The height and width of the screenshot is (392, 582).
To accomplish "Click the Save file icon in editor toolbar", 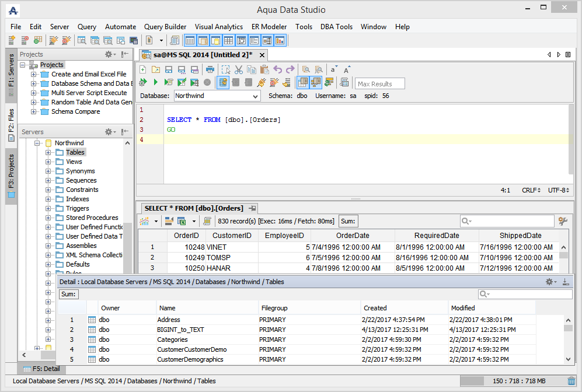I will tap(168, 69).
